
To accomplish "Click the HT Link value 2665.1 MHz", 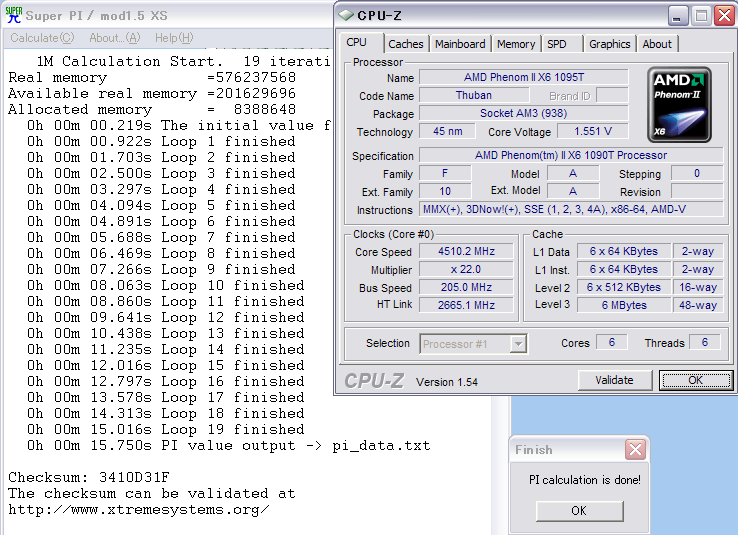I will (x=466, y=305).
